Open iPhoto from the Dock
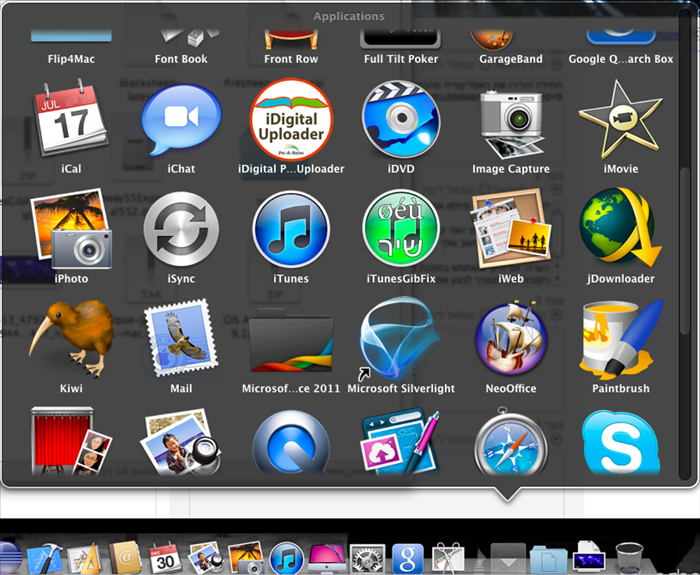Viewport: 700px width, 575px height. (x=245, y=558)
